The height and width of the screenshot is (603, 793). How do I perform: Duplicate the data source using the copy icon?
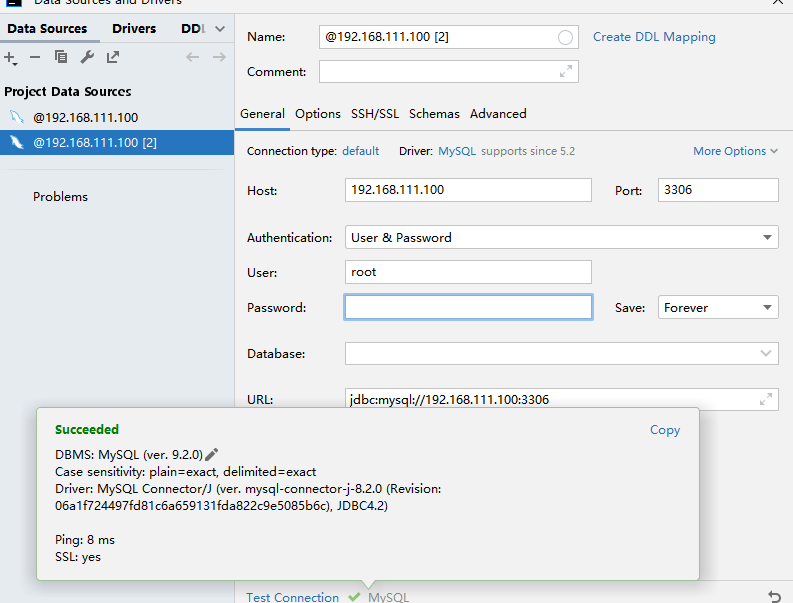pos(61,57)
